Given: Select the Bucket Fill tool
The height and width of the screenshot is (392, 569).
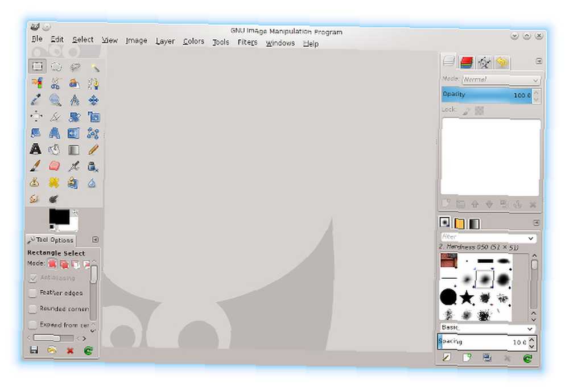Looking at the screenshot, I should [55, 150].
